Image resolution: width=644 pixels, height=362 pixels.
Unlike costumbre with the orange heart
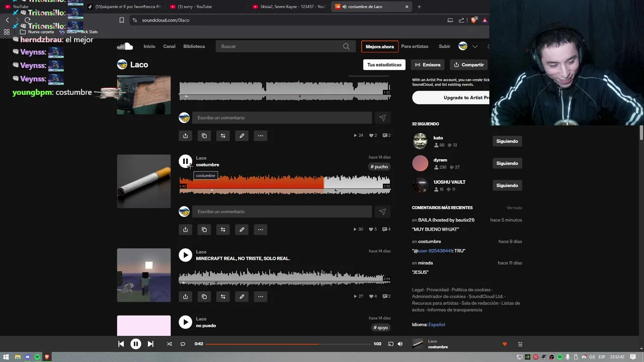point(505,344)
